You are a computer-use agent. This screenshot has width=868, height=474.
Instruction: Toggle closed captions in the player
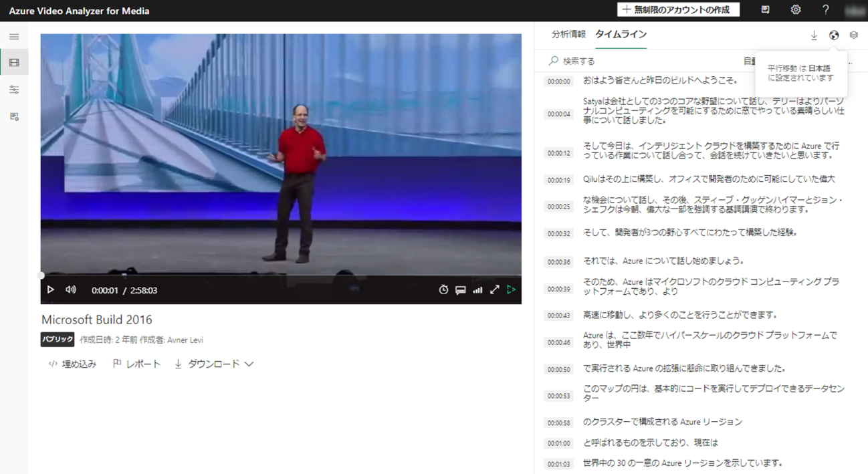pos(461,290)
